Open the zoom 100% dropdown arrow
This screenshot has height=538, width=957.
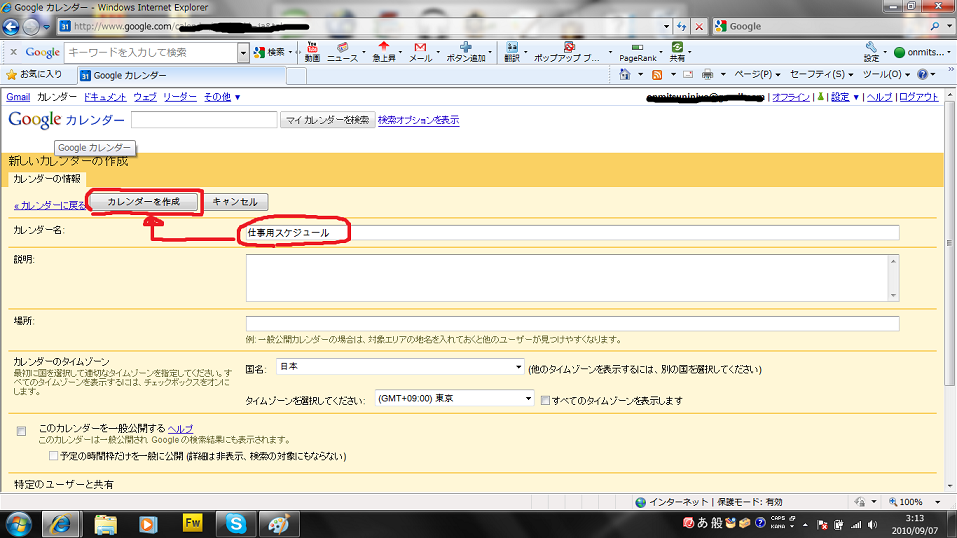(x=938, y=502)
